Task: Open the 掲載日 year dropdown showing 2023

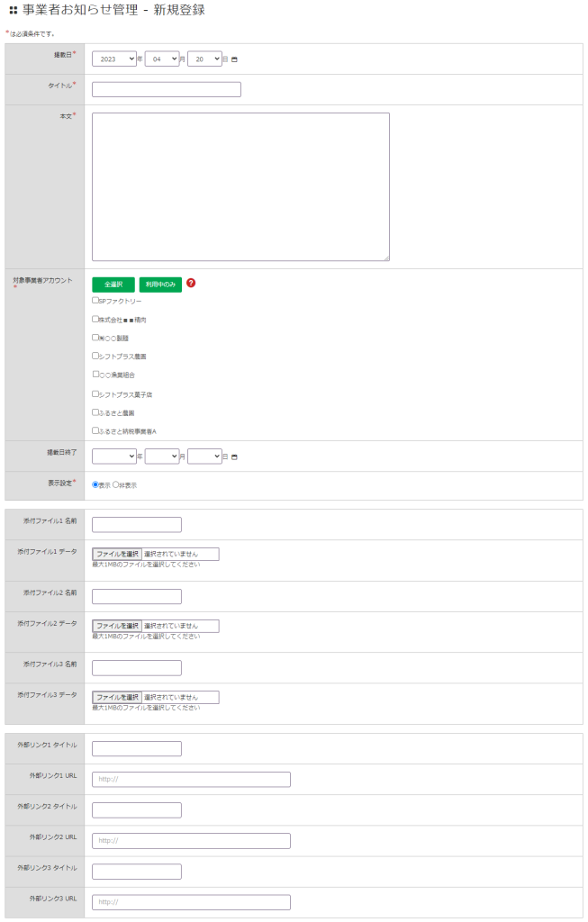Action: (x=113, y=59)
